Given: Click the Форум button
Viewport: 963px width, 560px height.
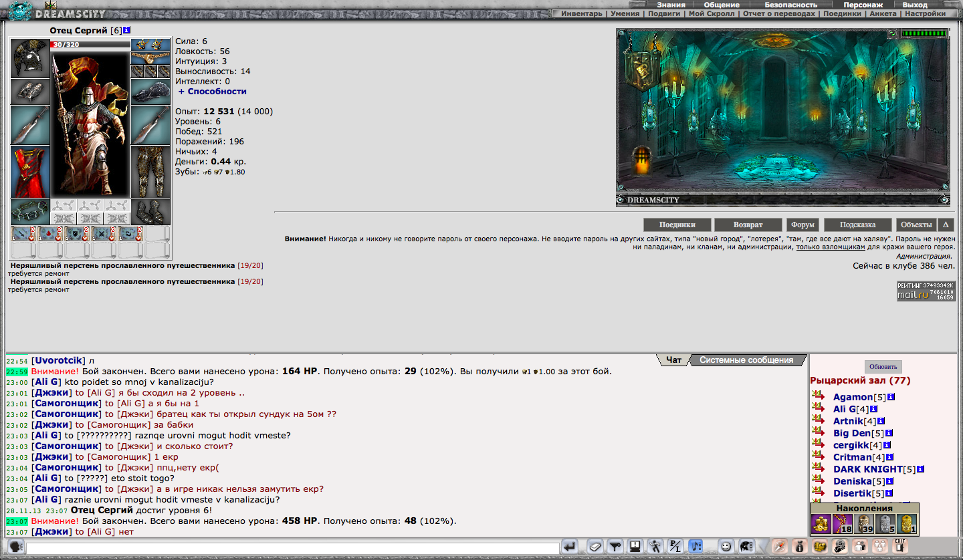Looking at the screenshot, I should coord(802,225).
